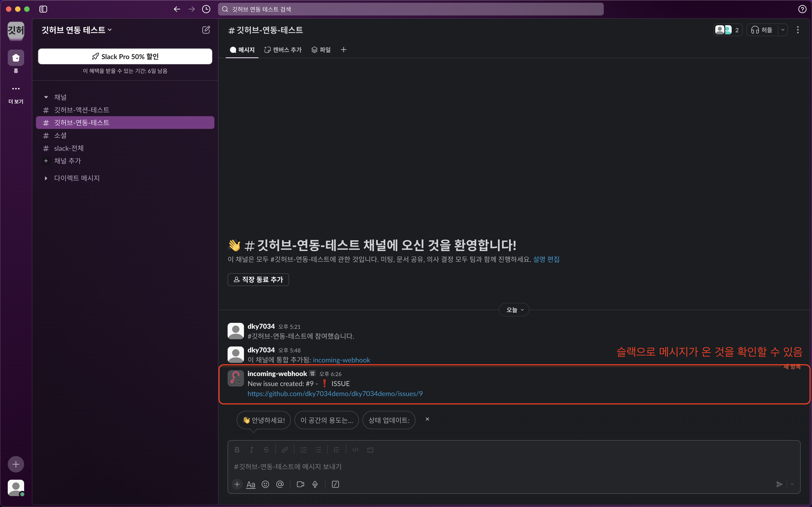The width and height of the screenshot is (812, 507).
Task: Open the GitHub issues/9 link
Action: click(335, 394)
